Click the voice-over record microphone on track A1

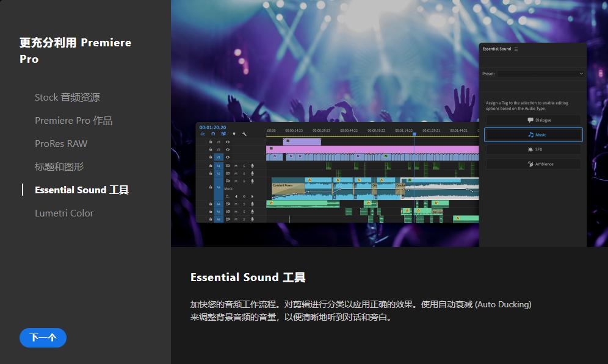[252, 166]
